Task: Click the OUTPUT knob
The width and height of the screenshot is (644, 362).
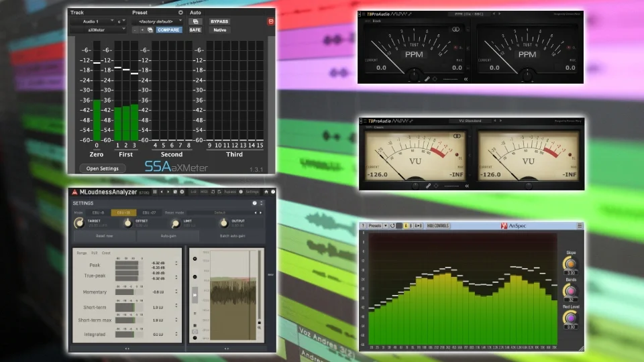Action: 223,223
